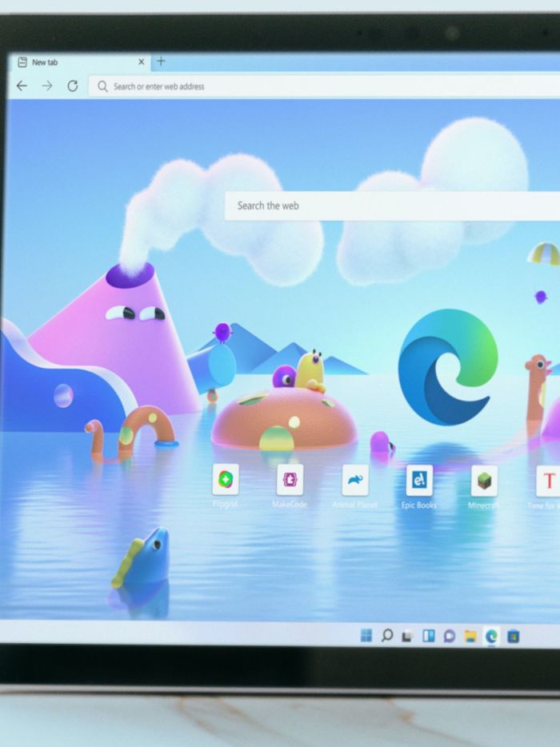
Task: Open File Explorer from the taskbar
Action: [470, 637]
